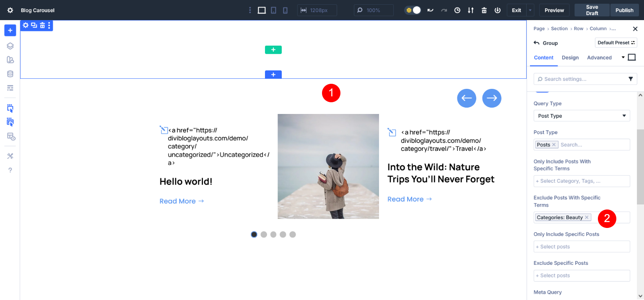The height and width of the screenshot is (300, 644).
Task: Open portability import export arrows
Action: pos(471,10)
